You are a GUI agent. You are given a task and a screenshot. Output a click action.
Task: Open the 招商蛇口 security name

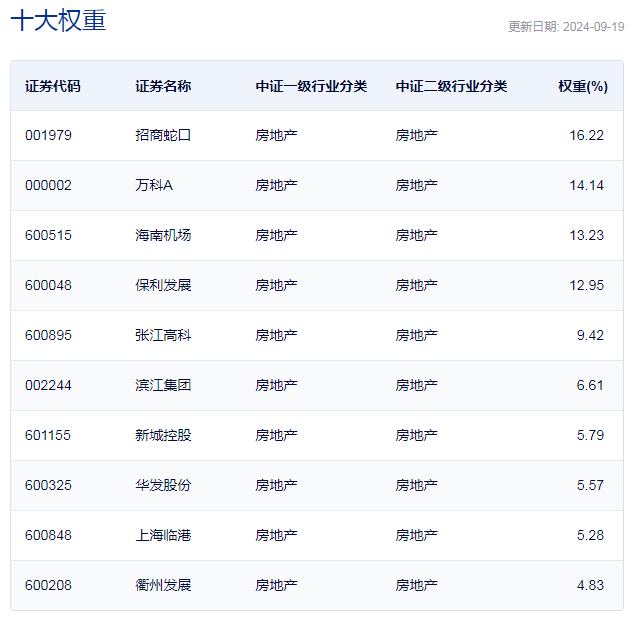[x=163, y=135]
